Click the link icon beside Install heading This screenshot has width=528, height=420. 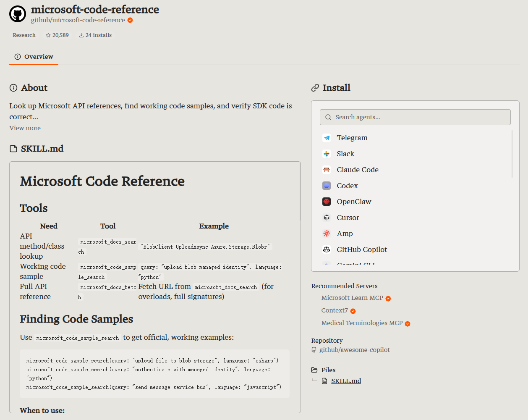coord(315,88)
